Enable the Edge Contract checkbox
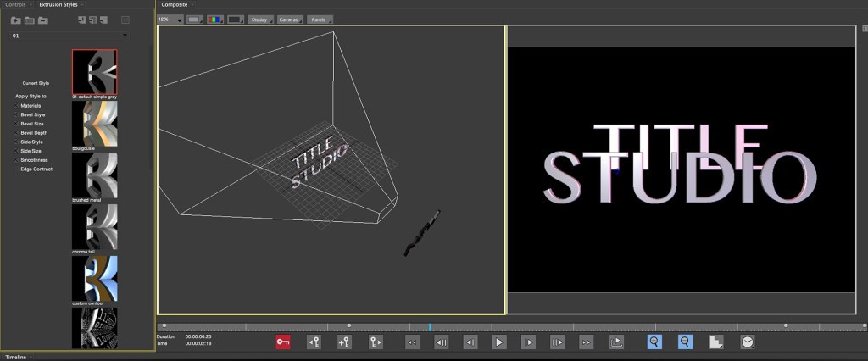Screen dimensions: 868x361 [15, 169]
